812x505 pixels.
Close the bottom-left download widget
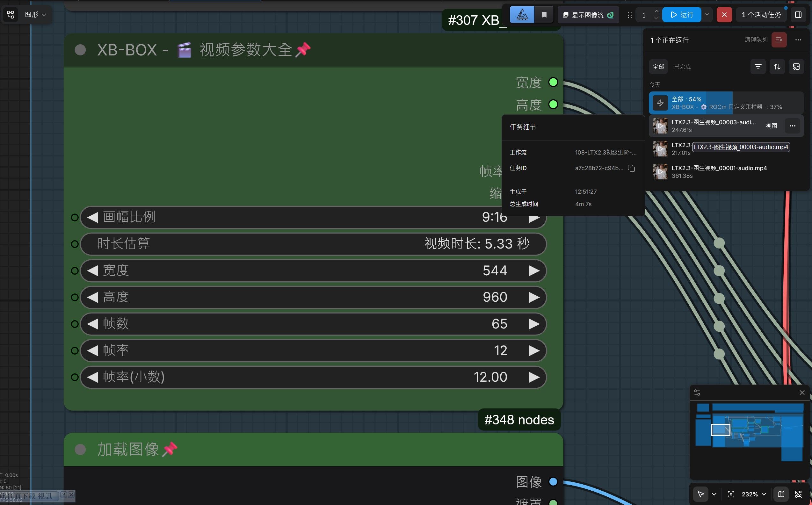coord(71,495)
